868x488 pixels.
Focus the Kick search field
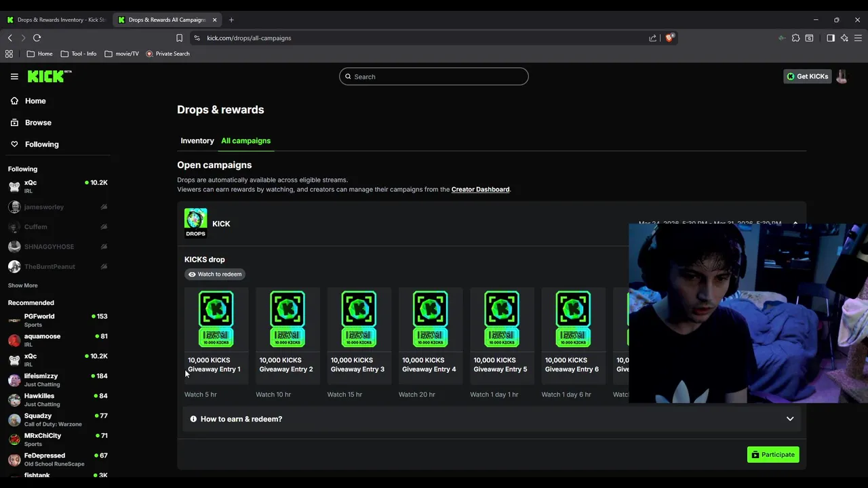click(434, 77)
